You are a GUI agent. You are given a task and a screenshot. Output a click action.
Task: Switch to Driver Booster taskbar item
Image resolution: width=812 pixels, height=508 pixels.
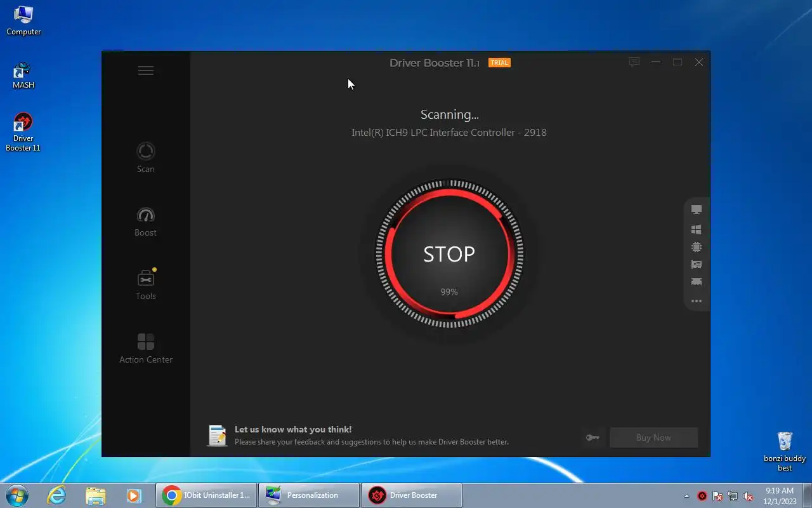pos(412,495)
